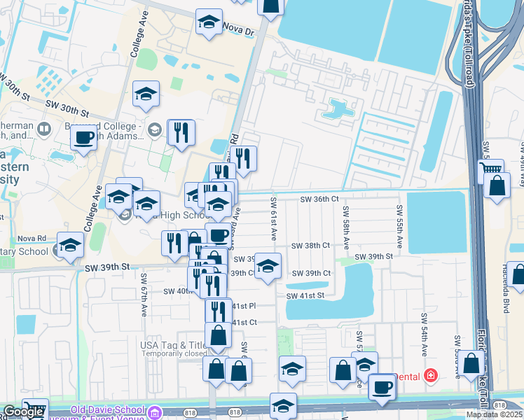The height and width of the screenshot is (420, 524).
Task: Open the school marker beside Nova Dr
Action: coord(209,22)
